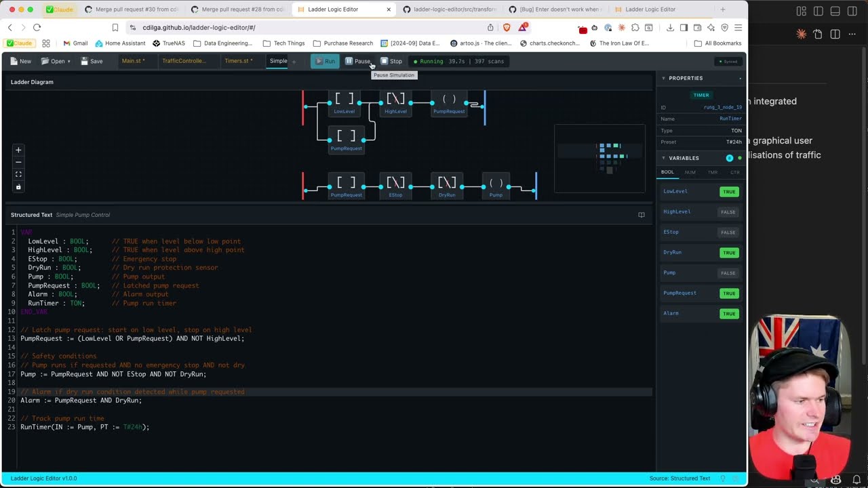Click the New file button
The width and height of the screenshot is (868, 488).
click(20, 61)
